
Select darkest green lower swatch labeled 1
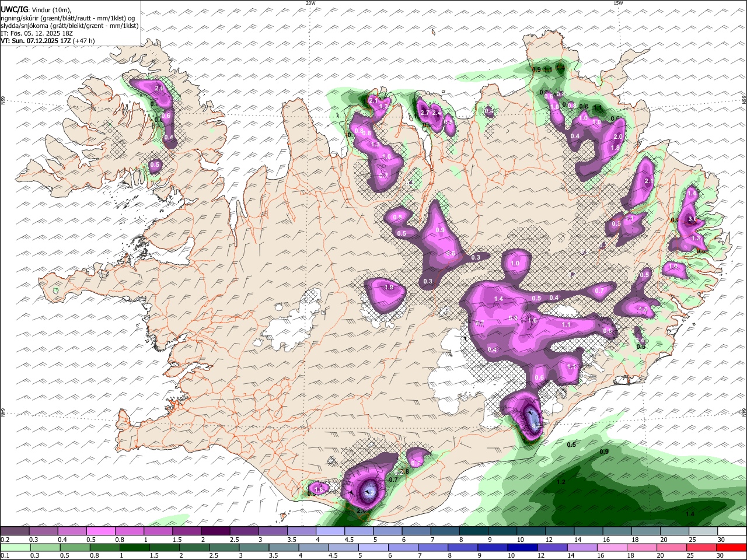point(134,547)
